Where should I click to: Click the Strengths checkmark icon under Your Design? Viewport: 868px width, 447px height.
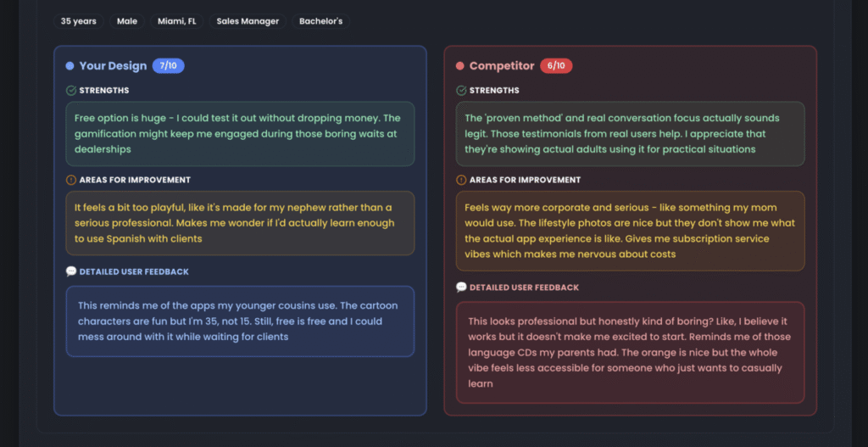[71, 91]
